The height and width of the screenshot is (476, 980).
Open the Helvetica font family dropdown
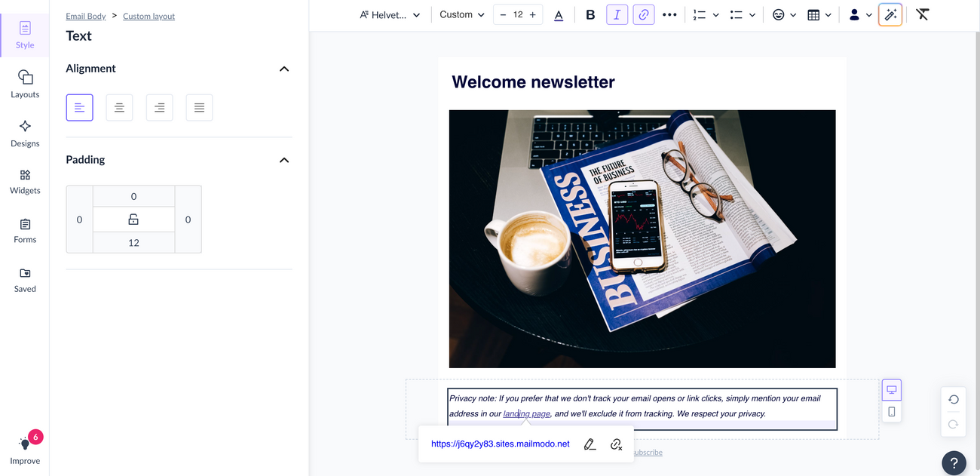390,15
